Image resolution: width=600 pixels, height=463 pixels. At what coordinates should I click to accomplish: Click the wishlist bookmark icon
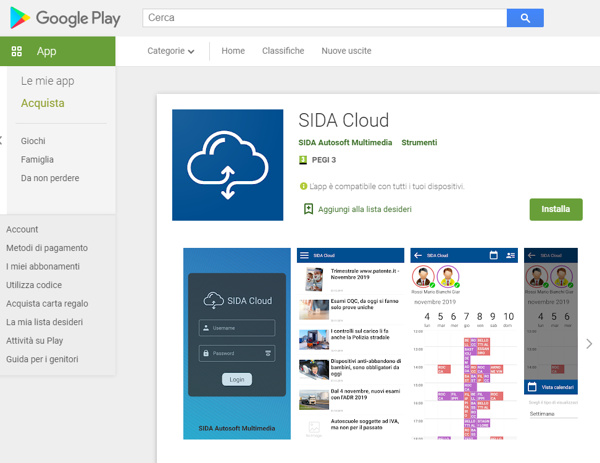pyautogui.click(x=309, y=209)
